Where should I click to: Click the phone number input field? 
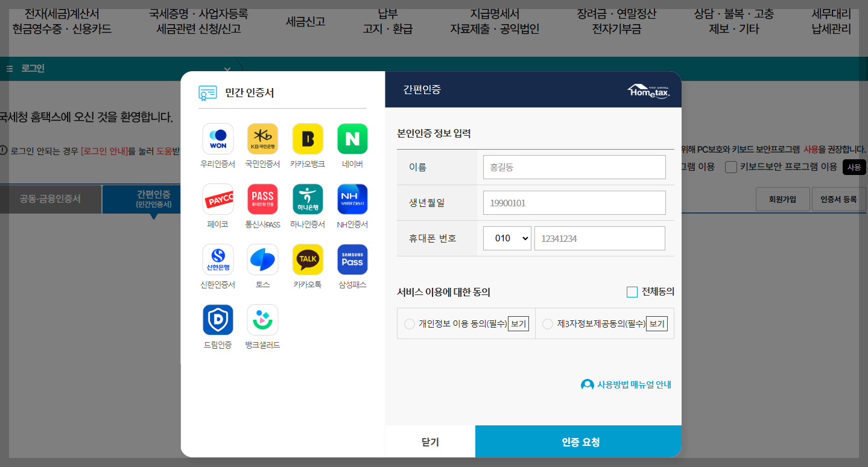[600, 238]
